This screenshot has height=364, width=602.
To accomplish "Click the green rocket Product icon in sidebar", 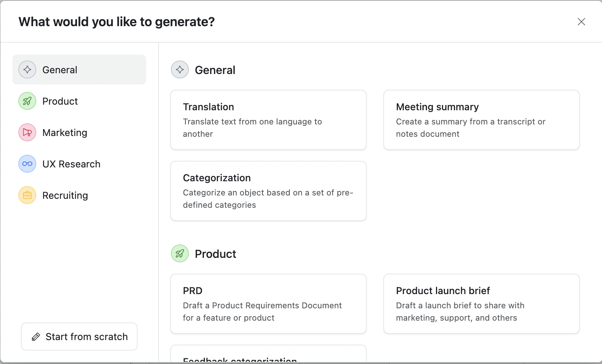I will tap(27, 101).
